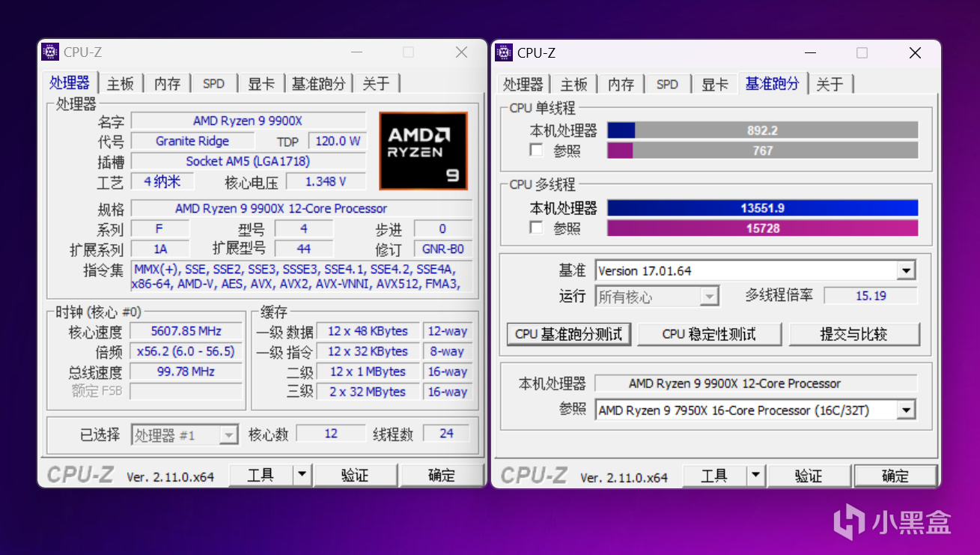Click the 三级 cache value 2 x 32 MBytes
The height and width of the screenshot is (555, 980).
(368, 392)
